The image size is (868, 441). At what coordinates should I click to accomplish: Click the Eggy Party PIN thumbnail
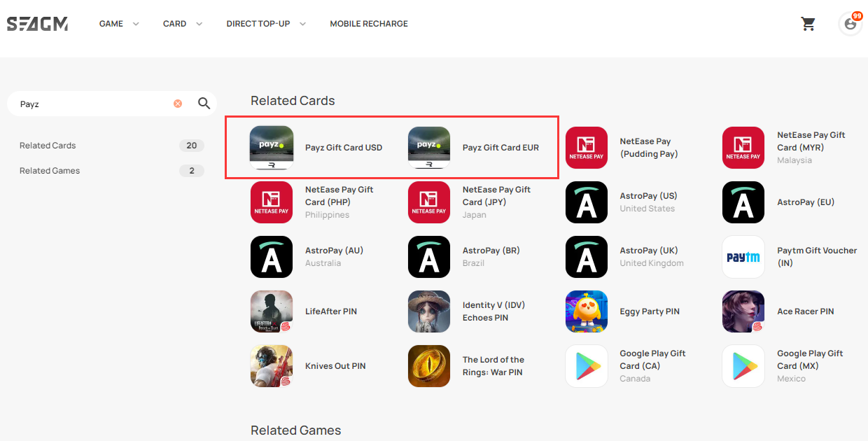[x=587, y=311]
